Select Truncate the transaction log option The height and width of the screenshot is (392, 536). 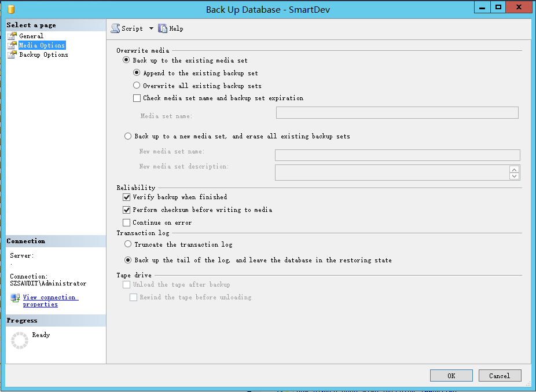[x=128, y=245]
